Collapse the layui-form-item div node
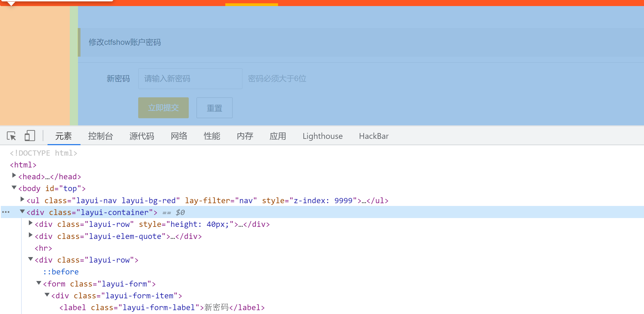This screenshot has width=644, height=314. [47, 295]
